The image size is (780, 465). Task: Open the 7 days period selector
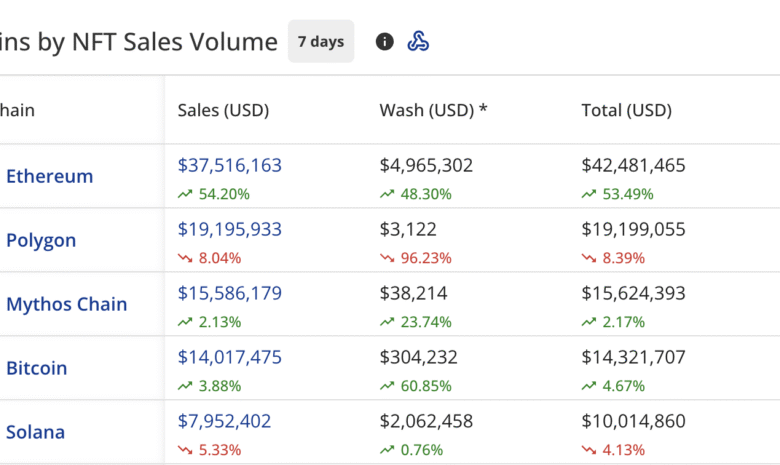point(321,41)
